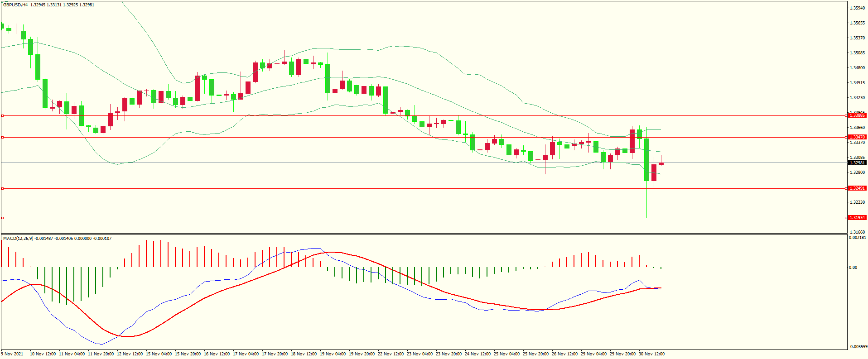Click the current price tag 1.32981

click(857, 163)
